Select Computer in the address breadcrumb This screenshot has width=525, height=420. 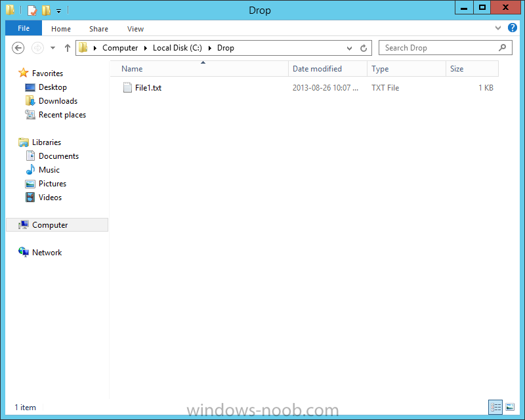click(x=120, y=48)
